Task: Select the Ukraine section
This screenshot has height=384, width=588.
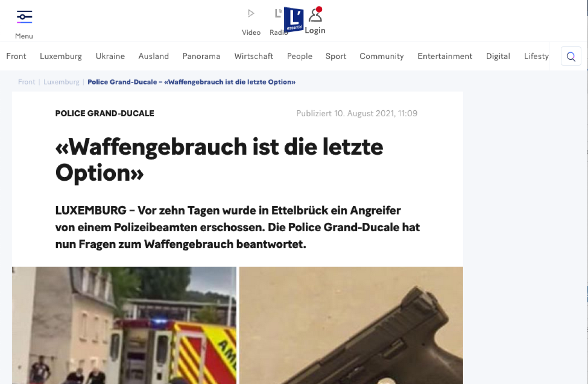Action: [x=110, y=56]
